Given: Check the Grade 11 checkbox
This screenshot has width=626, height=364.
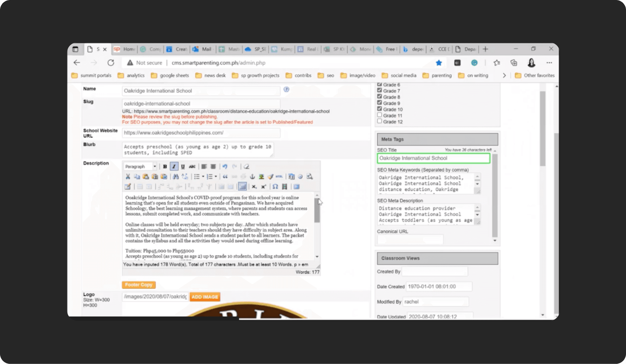Looking at the screenshot, I should (x=379, y=115).
